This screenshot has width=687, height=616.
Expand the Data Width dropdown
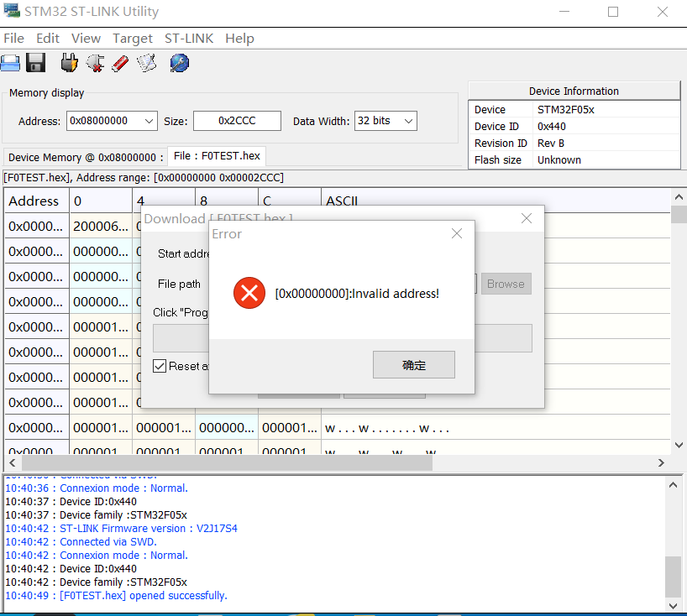pos(408,121)
